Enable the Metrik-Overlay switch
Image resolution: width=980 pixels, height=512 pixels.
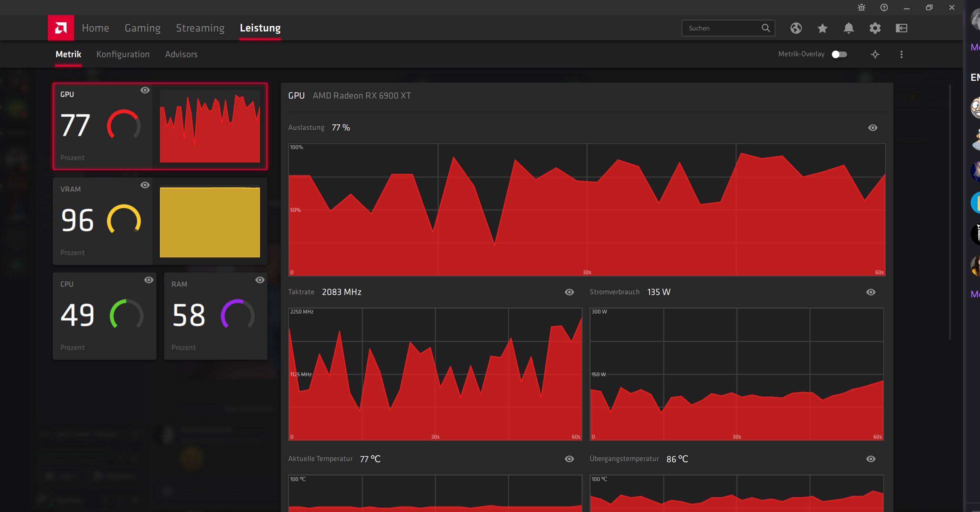pos(839,55)
